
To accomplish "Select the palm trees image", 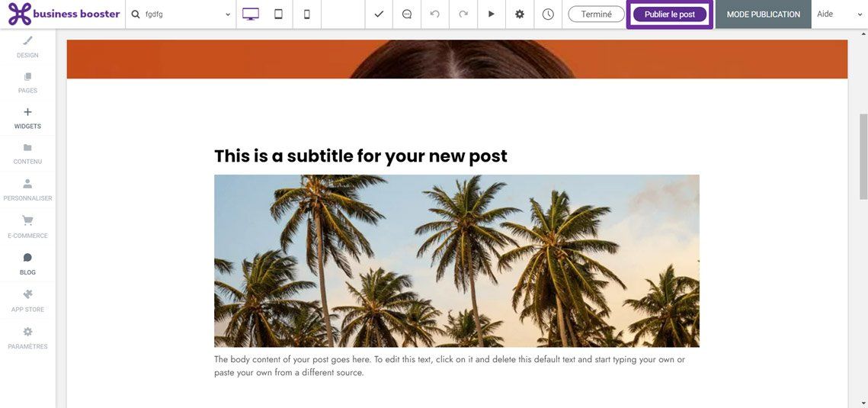I will [456, 261].
